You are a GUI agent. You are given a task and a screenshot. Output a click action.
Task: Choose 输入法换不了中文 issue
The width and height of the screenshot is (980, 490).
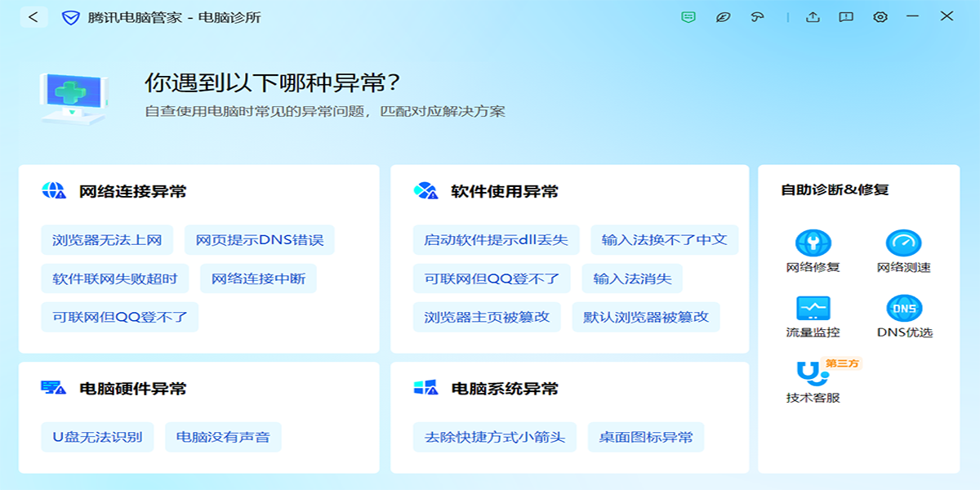tap(664, 240)
